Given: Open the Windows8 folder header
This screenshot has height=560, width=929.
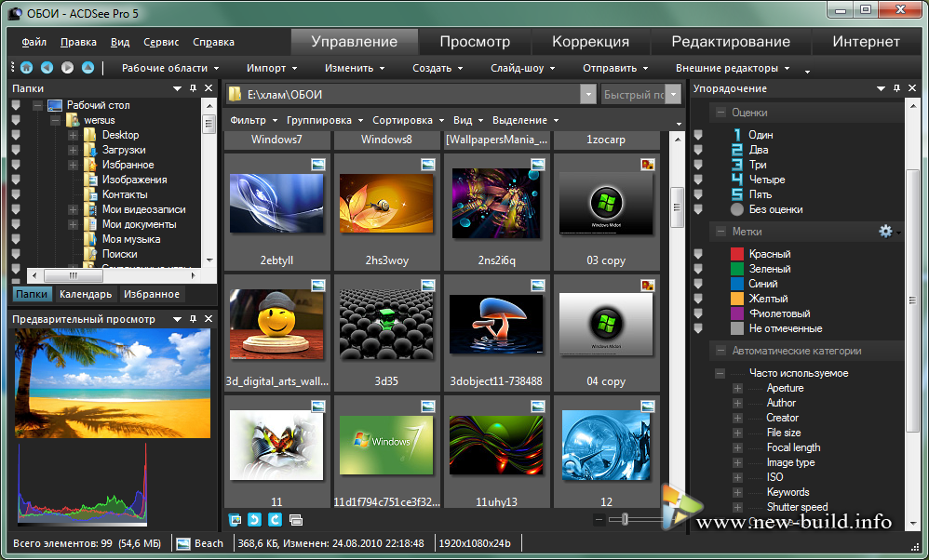Looking at the screenshot, I should click(386, 140).
